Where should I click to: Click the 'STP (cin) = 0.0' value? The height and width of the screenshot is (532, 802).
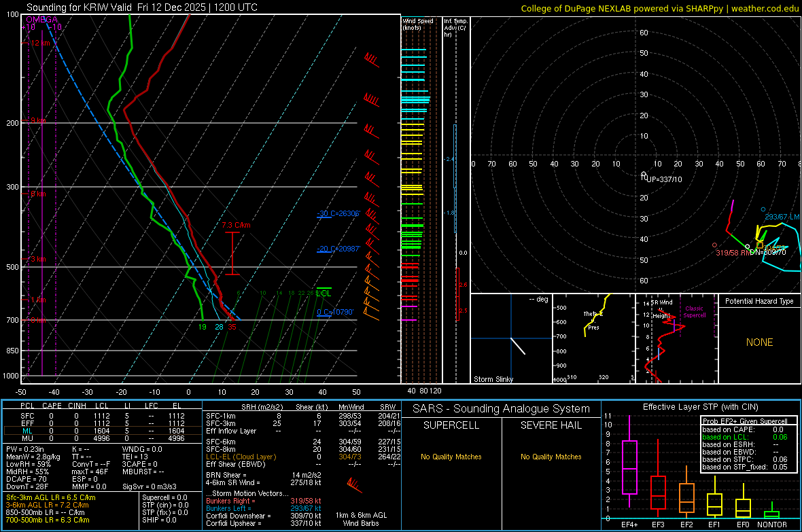[x=165, y=505]
